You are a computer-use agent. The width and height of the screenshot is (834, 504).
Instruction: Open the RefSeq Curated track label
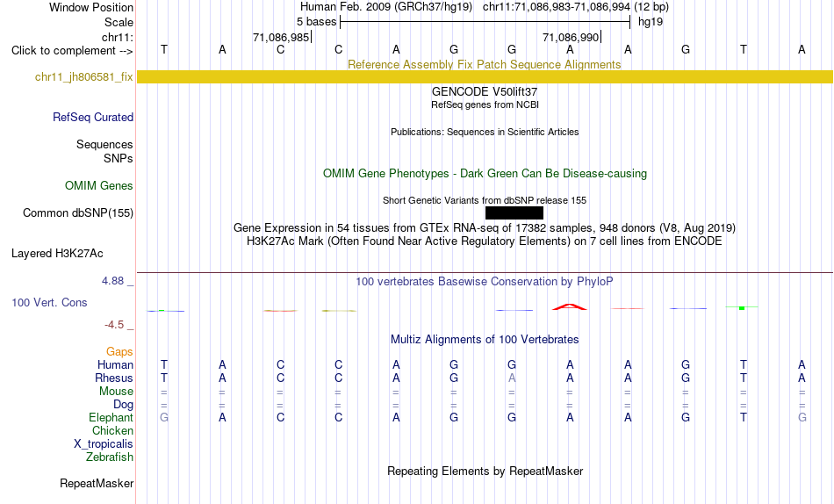click(93, 117)
